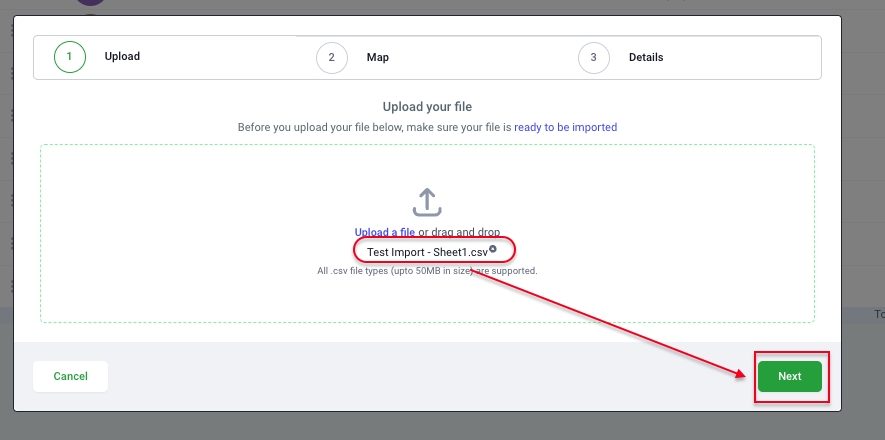This screenshot has width=885, height=440.
Task: Cancel the file import dialog
Action: pyautogui.click(x=70, y=376)
